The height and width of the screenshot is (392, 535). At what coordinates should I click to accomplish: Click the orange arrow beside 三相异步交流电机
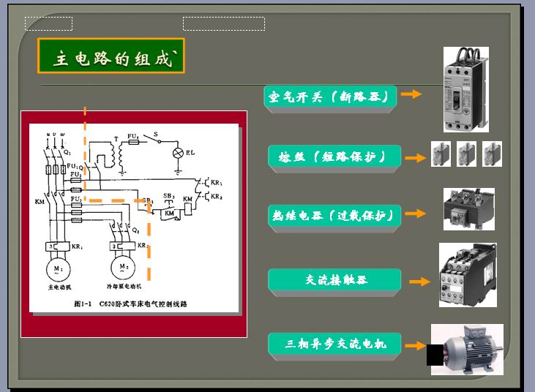416,345
